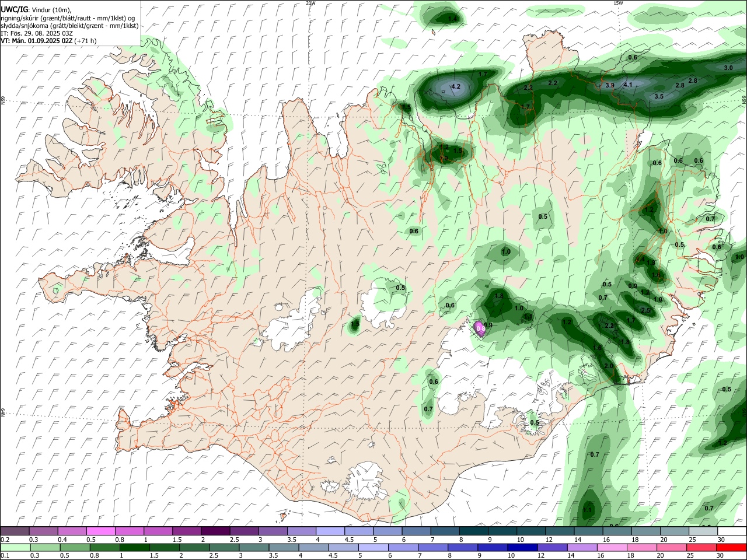The height and width of the screenshot is (560, 747).
Task: Click the '4.1' precipitation value on the map
Action: (628, 85)
